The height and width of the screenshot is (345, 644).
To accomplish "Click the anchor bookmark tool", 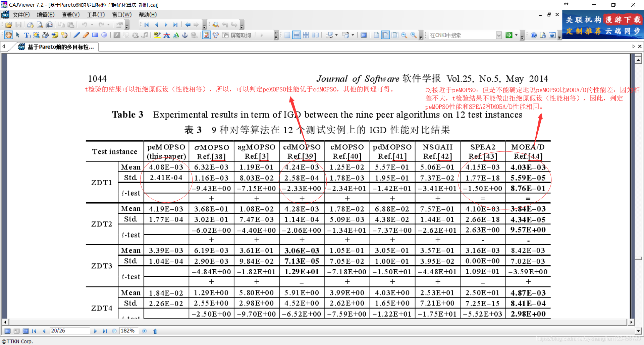I will (x=185, y=35).
